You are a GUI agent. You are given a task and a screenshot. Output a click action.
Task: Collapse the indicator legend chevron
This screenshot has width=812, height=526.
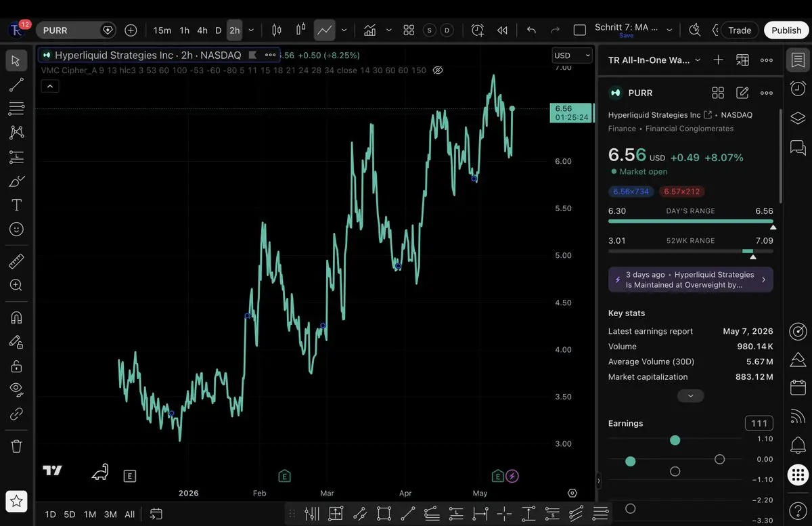[50, 86]
